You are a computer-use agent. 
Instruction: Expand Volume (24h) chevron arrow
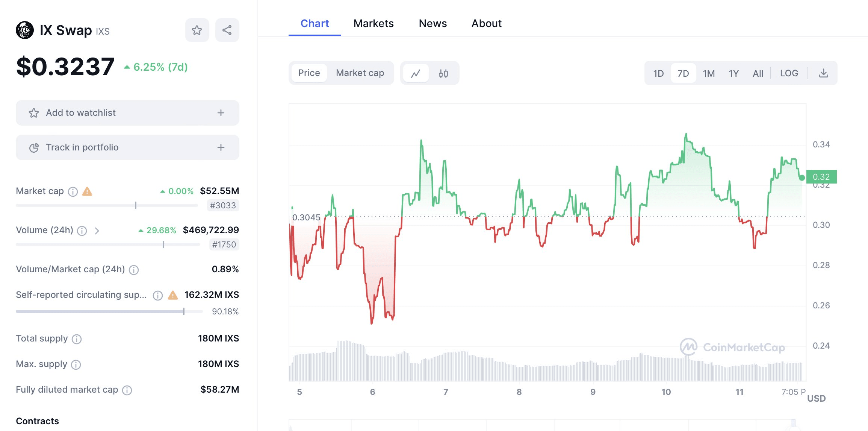point(97,231)
